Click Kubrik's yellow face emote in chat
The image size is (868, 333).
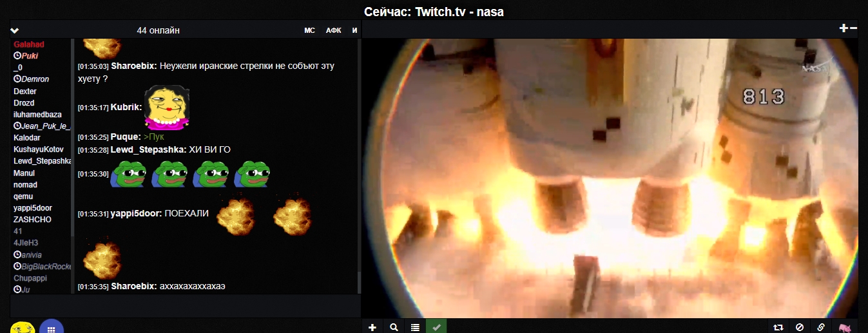point(166,107)
